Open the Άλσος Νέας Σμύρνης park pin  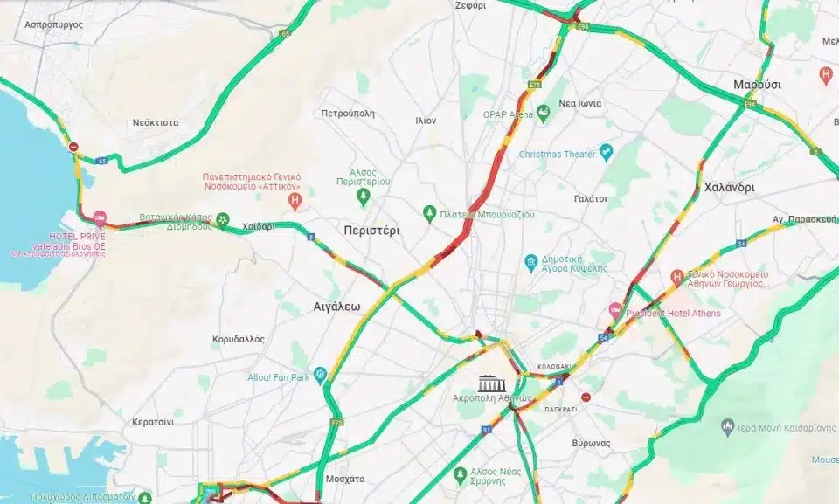click(460, 474)
